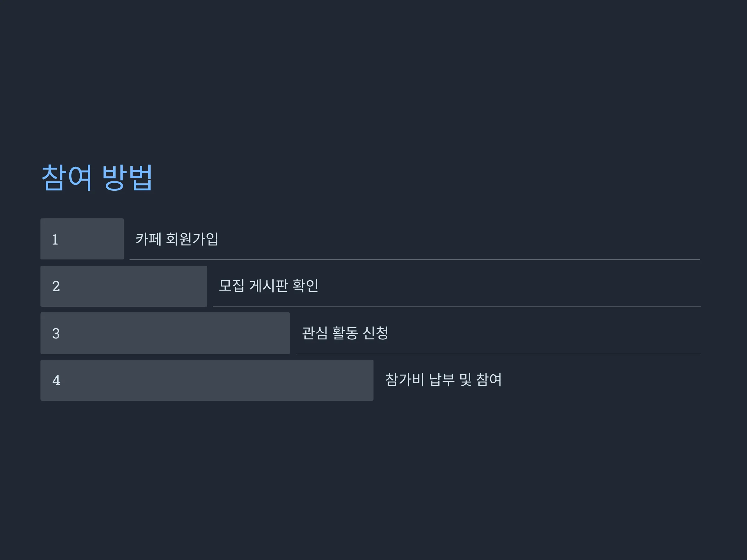Click the "관심 활동 신청" step text

(345, 333)
